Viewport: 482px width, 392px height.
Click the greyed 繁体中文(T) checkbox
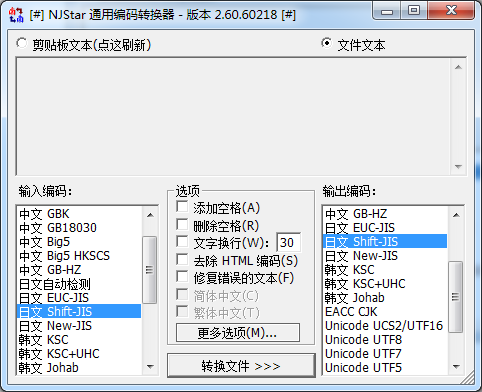[x=182, y=312]
